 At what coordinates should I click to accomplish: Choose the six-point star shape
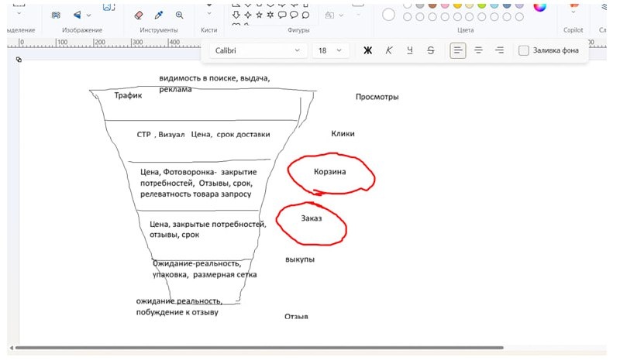click(270, 15)
